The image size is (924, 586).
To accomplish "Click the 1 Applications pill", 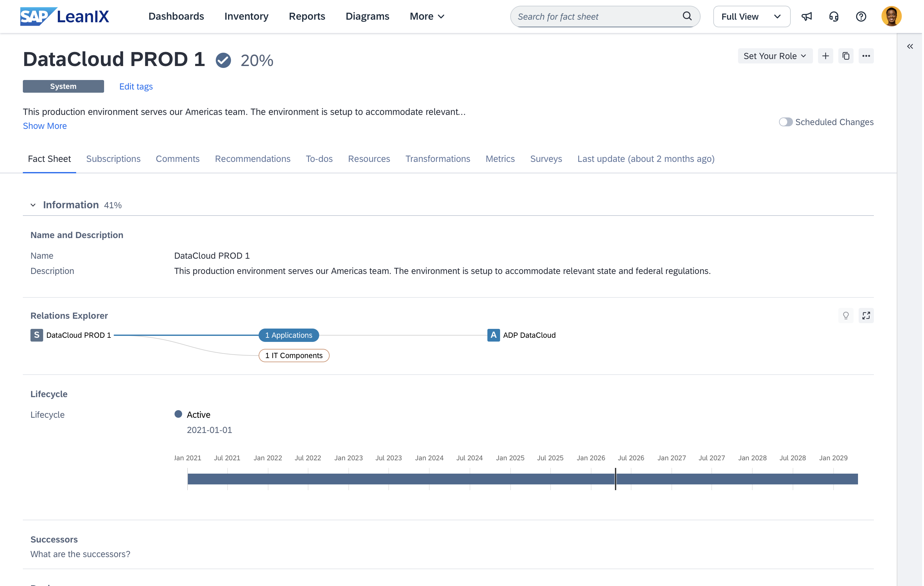I will (289, 335).
